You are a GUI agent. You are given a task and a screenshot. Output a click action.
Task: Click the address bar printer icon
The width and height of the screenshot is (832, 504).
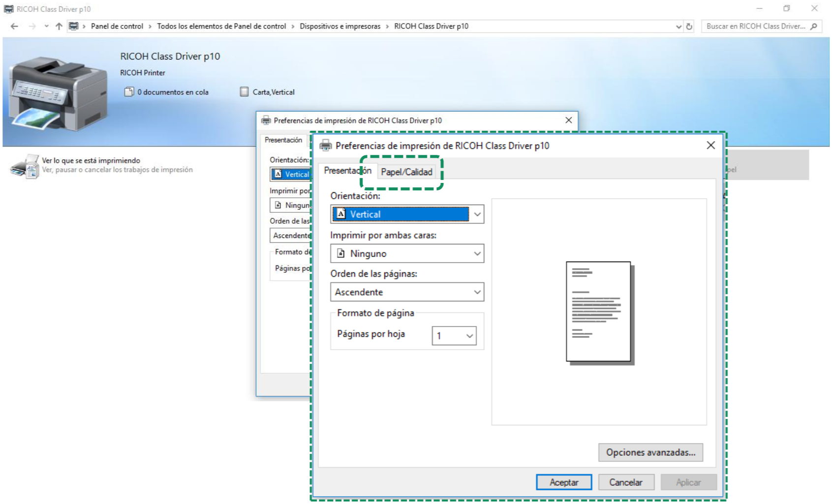click(73, 26)
